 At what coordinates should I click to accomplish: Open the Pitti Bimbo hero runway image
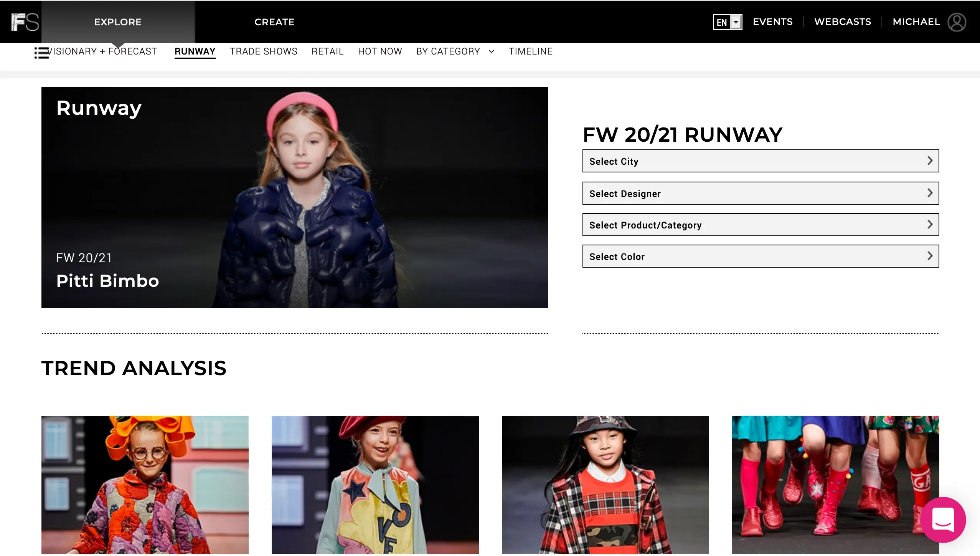click(295, 197)
